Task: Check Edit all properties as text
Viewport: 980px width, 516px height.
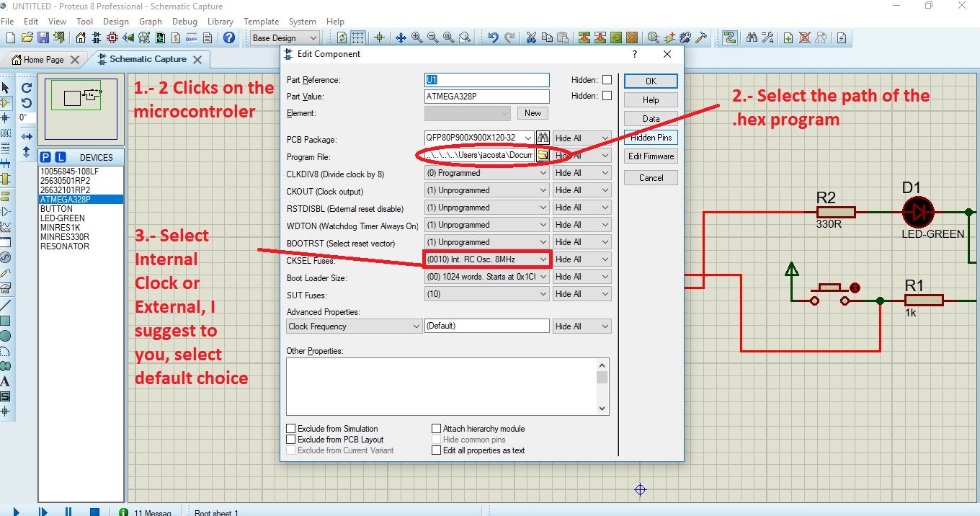Action: (x=436, y=450)
